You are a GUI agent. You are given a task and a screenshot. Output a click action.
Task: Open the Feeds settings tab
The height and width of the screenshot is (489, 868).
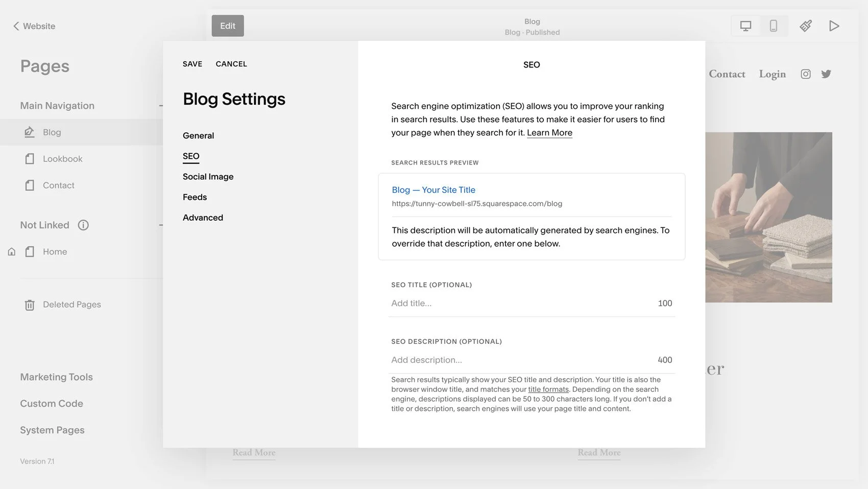coord(195,197)
